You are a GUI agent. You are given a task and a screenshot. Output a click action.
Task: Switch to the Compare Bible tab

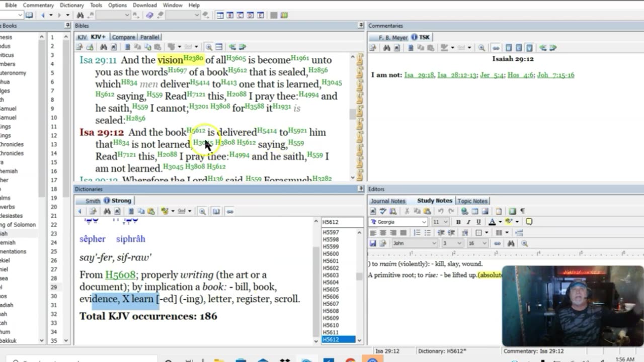[123, 37]
